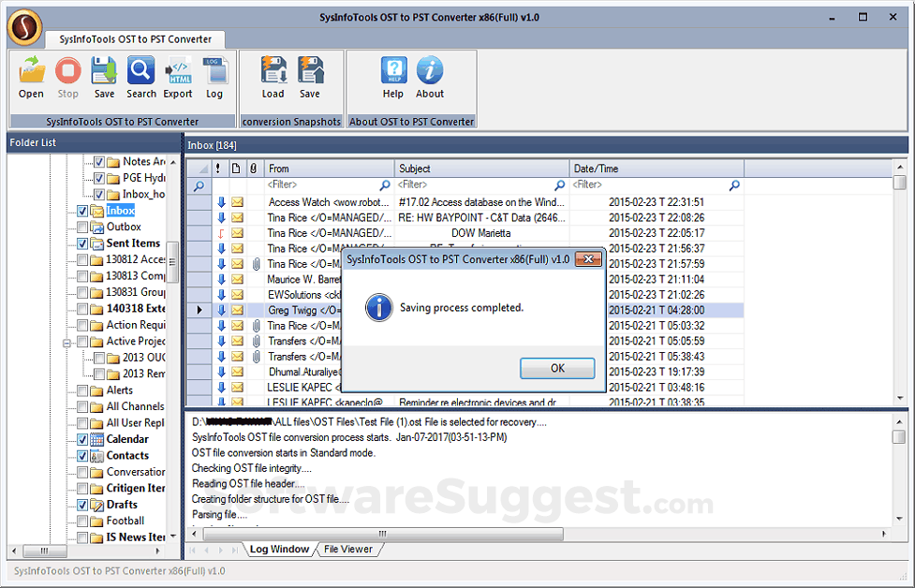This screenshot has height=588, width=915.
Task: Click the folder list down scroll arrow
Action: click(x=172, y=536)
